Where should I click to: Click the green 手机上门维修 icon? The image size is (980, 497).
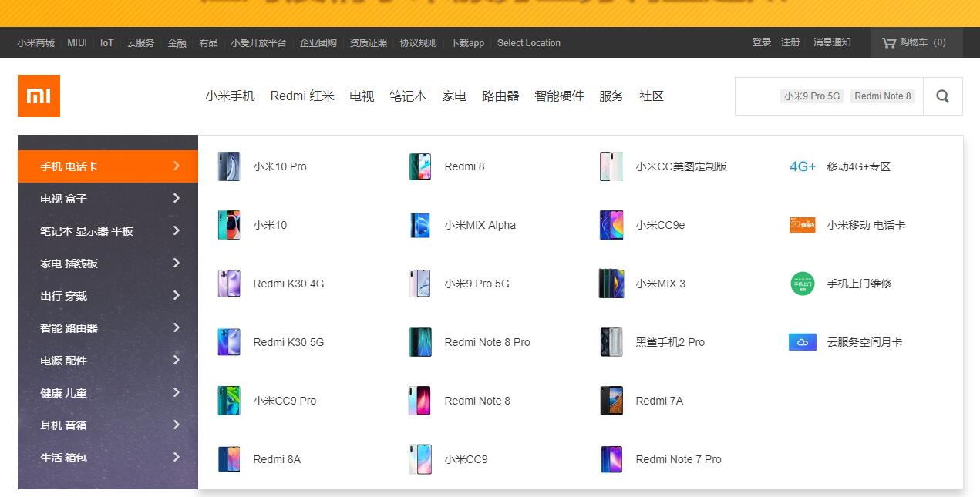click(x=803, y=284)
